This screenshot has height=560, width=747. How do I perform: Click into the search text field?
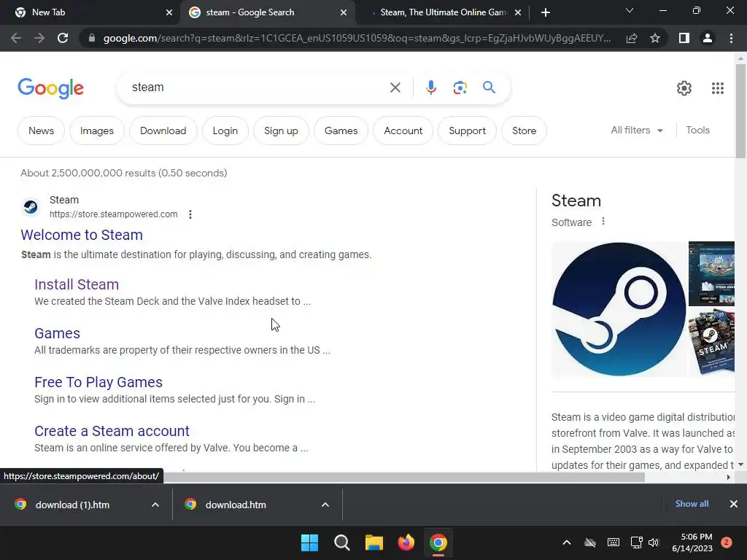pos(258,87)
